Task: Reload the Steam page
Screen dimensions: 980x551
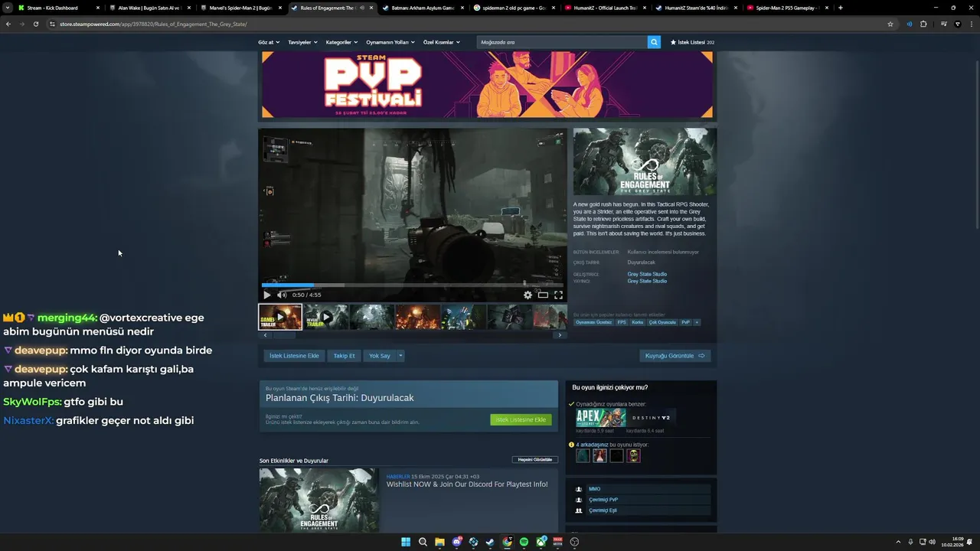Action: click(36, 24)
